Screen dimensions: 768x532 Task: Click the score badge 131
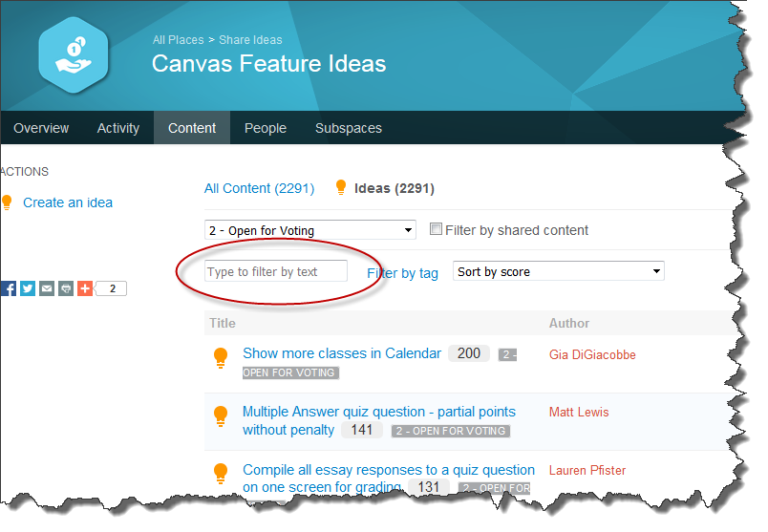click(429, 487)
